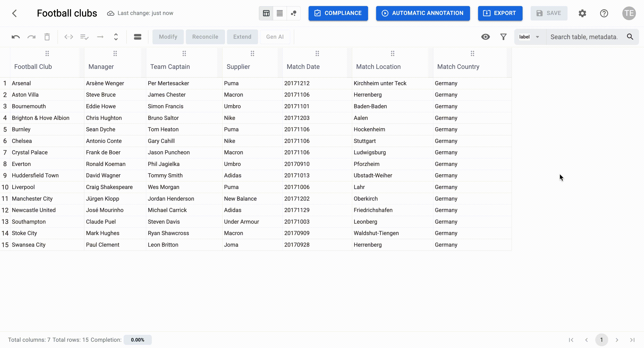Open the filter funnel icon
The height and width of the screenshot is (348, 644).
pos(503,37)
